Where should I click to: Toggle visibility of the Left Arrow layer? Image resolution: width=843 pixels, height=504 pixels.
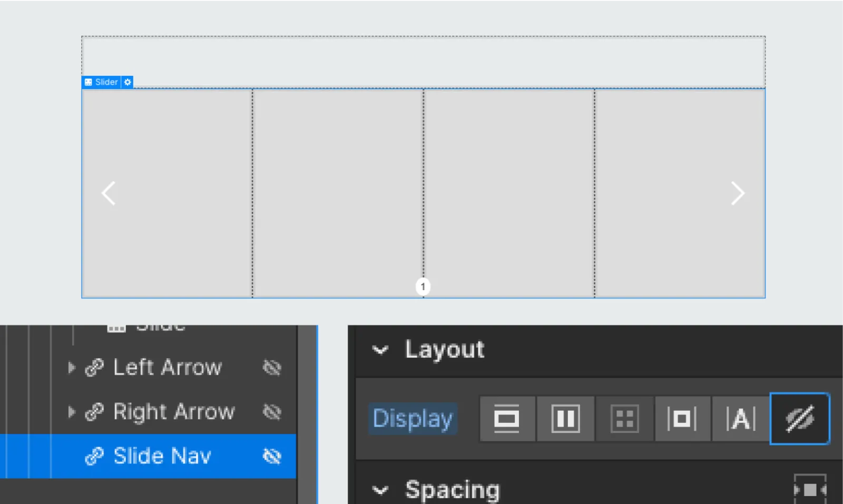coord(272,368)
